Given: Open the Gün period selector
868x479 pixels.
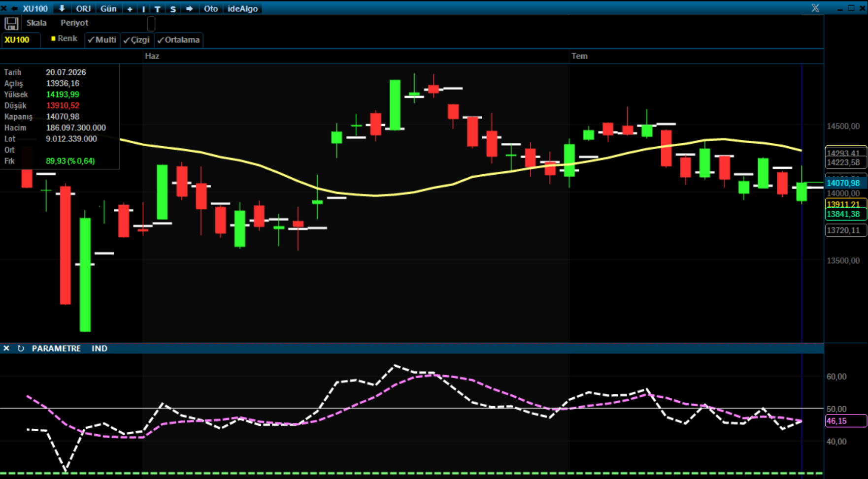Looking at the screenshot, I should (x=108, y=8).
